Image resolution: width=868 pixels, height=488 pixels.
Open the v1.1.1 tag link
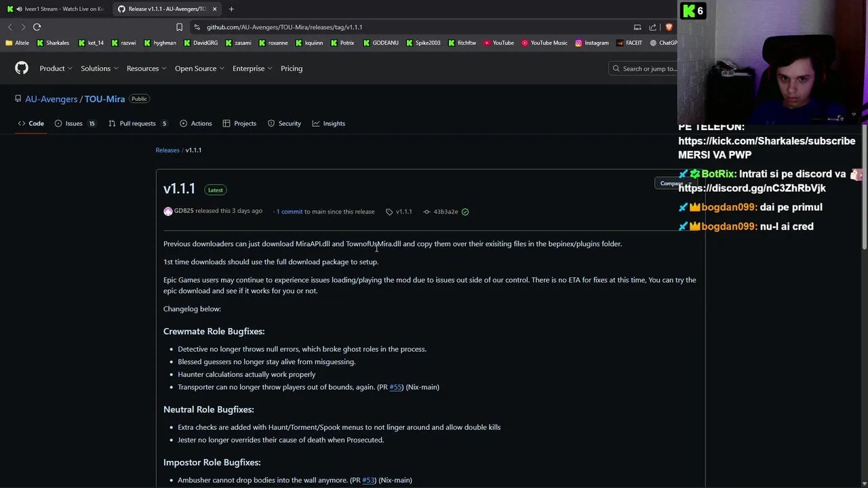(x=403, y=211)
